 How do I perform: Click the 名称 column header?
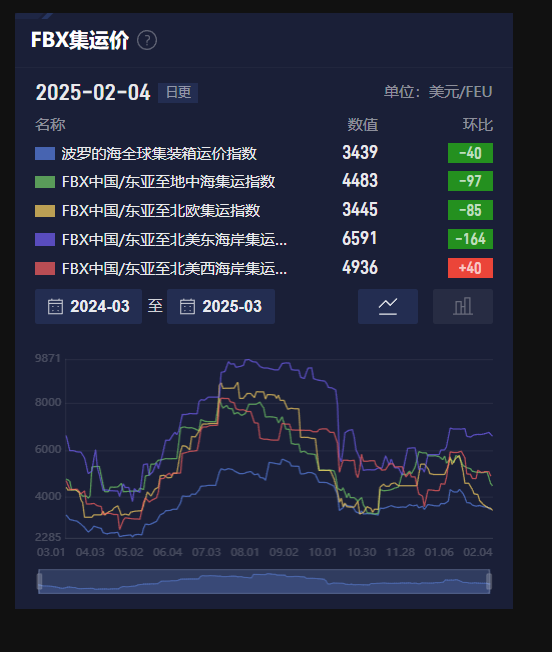pos(50,125)
